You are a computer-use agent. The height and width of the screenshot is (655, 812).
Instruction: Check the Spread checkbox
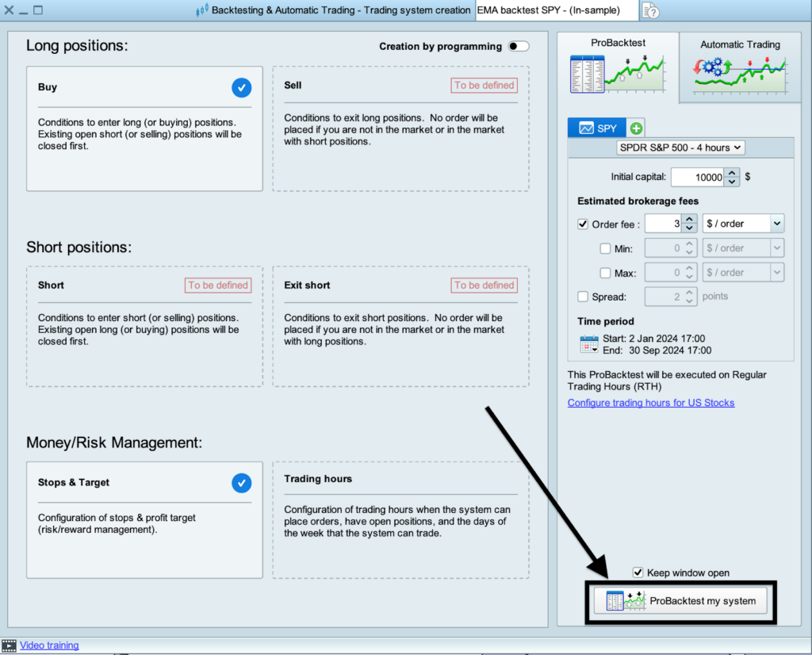pyautogui.click(x=582, y=297)
